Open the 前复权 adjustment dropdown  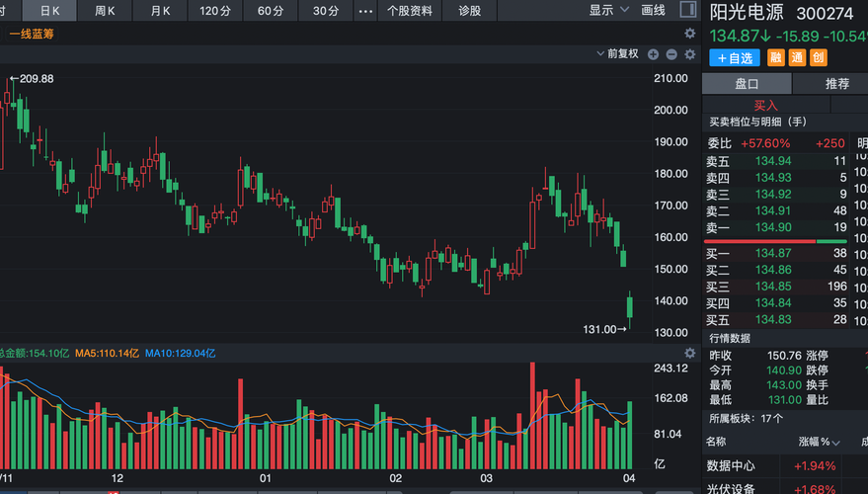[617, 54]
